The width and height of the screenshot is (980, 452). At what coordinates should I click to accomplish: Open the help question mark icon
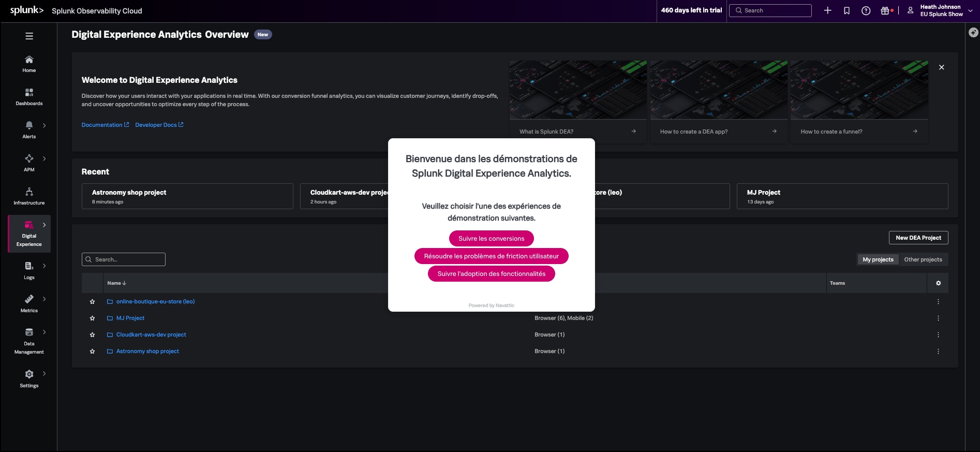tap(866, 10)
